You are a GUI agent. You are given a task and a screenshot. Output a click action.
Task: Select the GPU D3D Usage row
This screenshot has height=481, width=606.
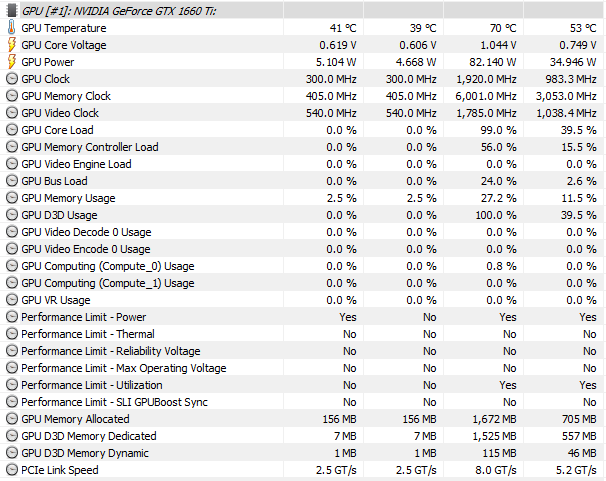coord(303,215)
